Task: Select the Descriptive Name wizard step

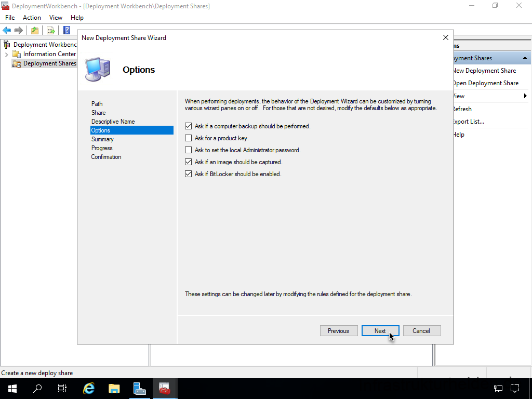Action: (113, 122)
